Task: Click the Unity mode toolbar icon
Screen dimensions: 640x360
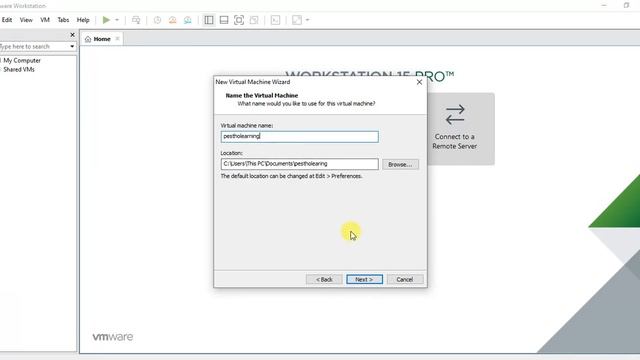Action: [x=254, y=20]
